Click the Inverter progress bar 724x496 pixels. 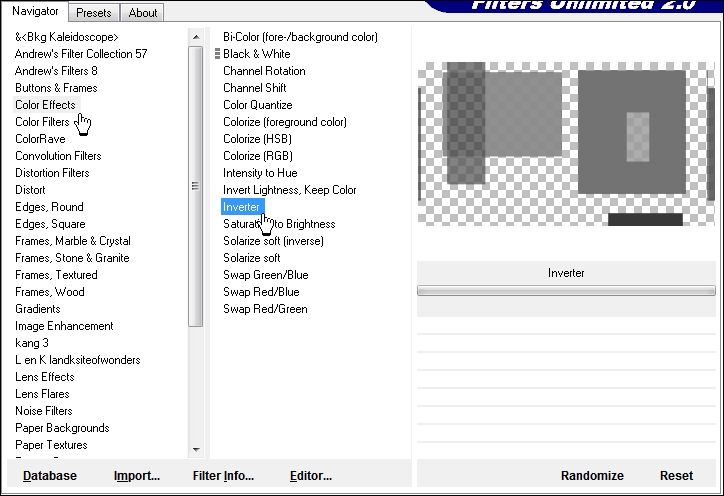pos(566,290)
